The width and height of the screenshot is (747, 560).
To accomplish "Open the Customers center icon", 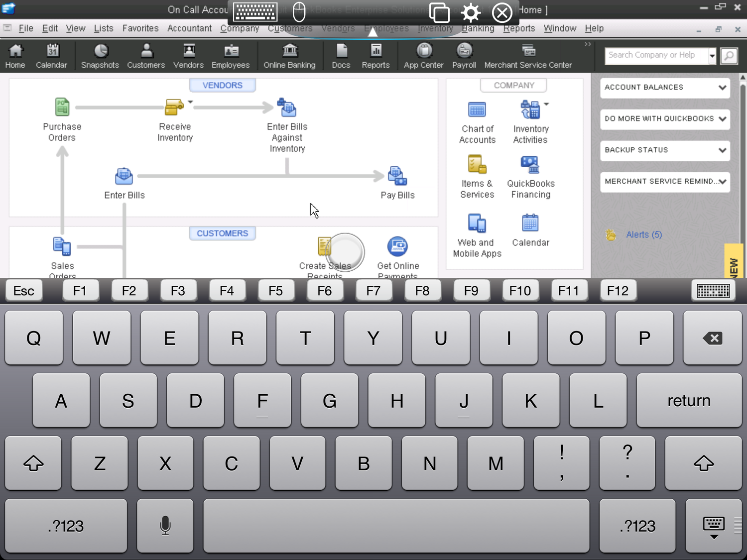I will 146,56.
